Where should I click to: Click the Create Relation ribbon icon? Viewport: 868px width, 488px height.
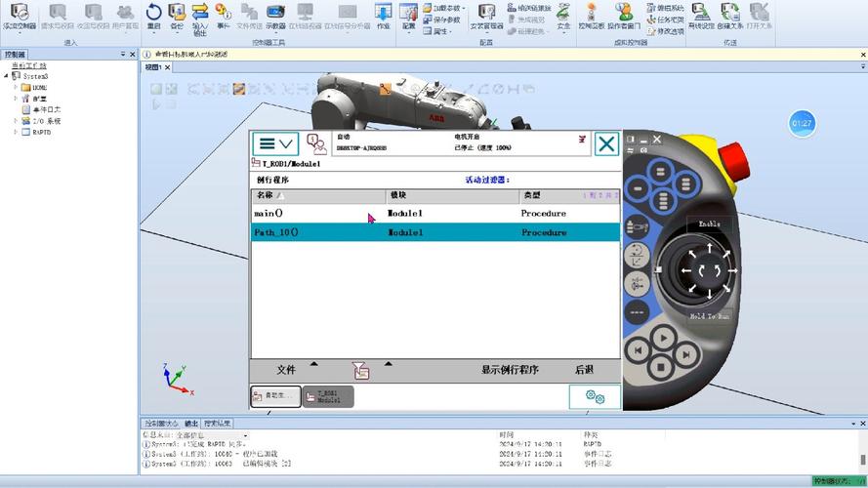click(x=730, y=16)
